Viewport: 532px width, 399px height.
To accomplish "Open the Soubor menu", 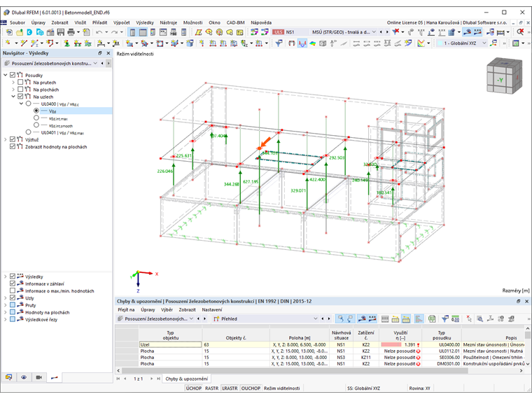I will (x=17, y=22).
